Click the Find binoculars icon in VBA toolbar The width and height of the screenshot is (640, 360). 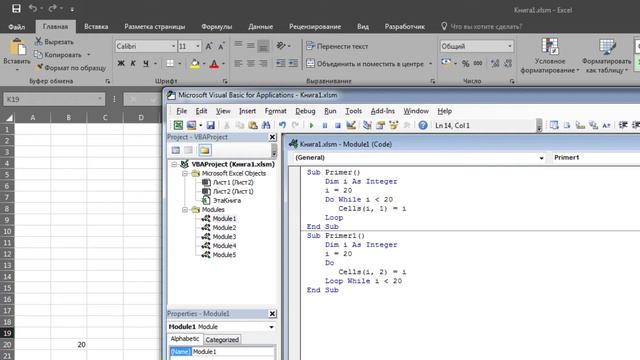[x=266, y=125]
